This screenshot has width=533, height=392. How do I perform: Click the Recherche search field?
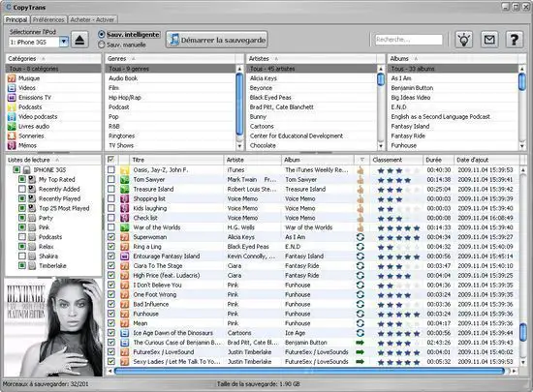409,40
